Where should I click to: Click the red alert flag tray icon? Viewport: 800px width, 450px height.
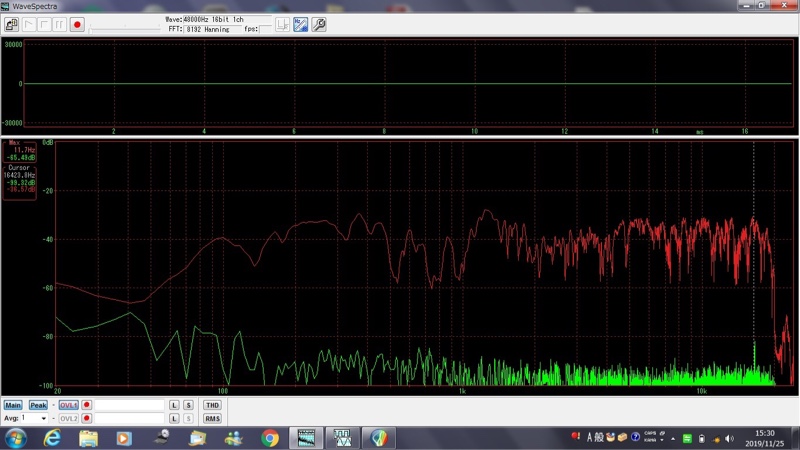tap(576, 436)
